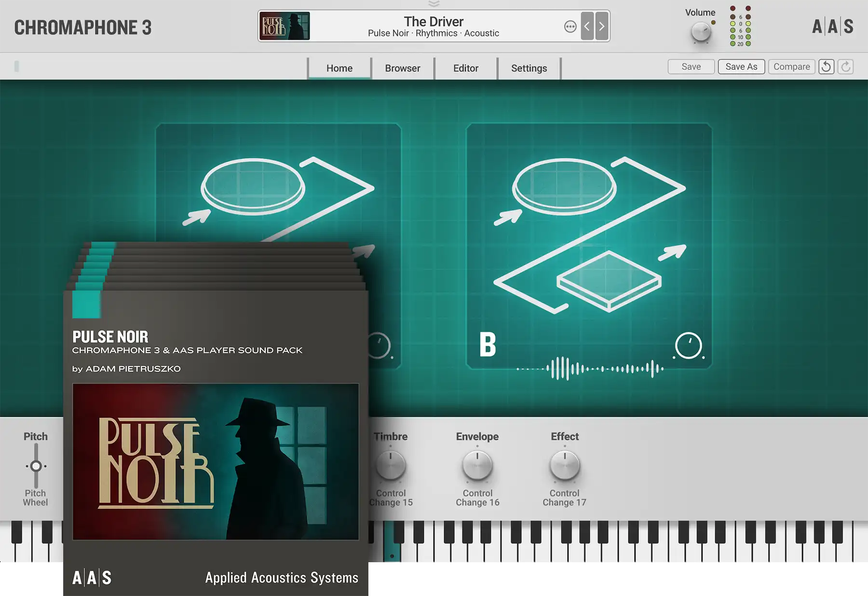Open the Settings tab

(x=529, y=68)
